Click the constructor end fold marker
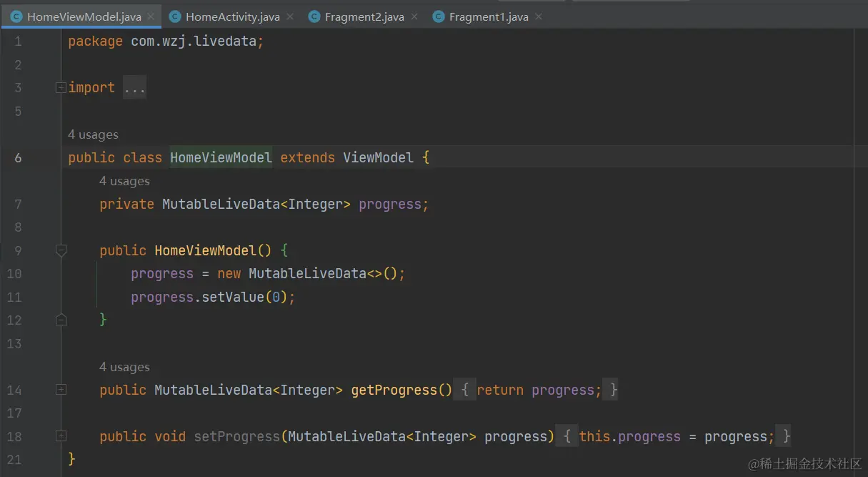Image resolution: width=868 pixels, height=477 pixels. (x=61, y=320)
